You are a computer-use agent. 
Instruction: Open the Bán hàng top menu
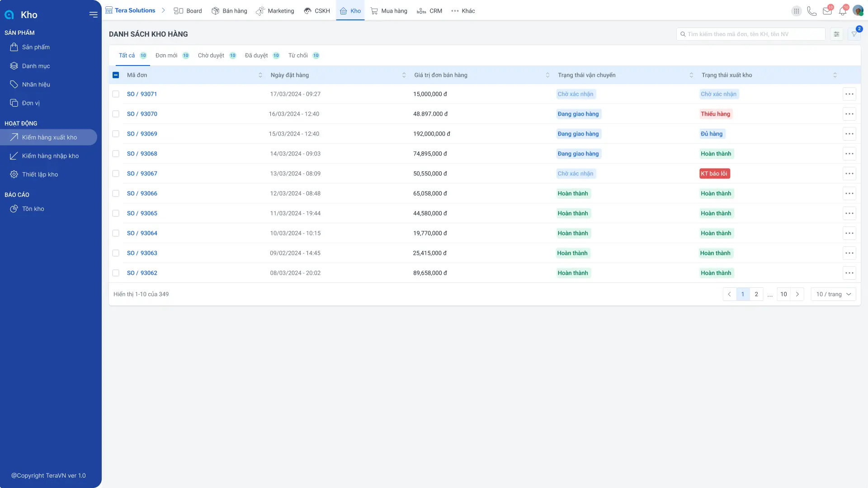click(x=229, y=11)
